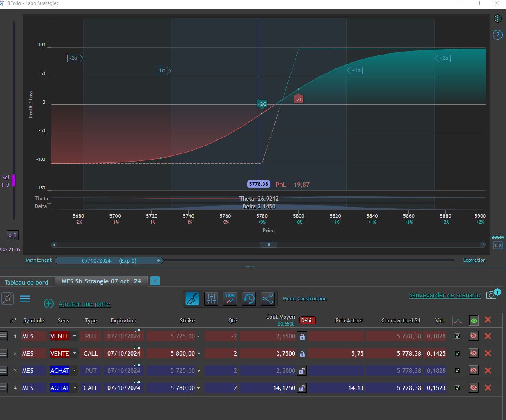
Task: Toggle visibility eye for leg 4
Action: coord(474,388)
